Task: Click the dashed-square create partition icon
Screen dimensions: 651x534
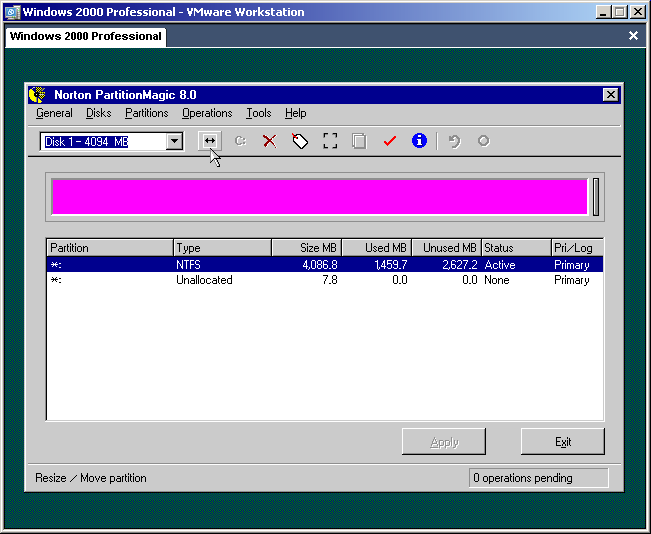Action: (330, 141)
